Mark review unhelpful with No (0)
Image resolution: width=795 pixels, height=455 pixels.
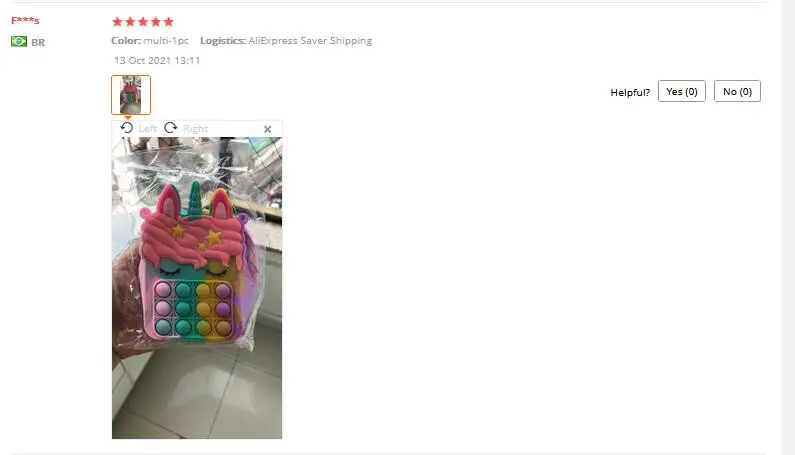(x=737, y=91)
